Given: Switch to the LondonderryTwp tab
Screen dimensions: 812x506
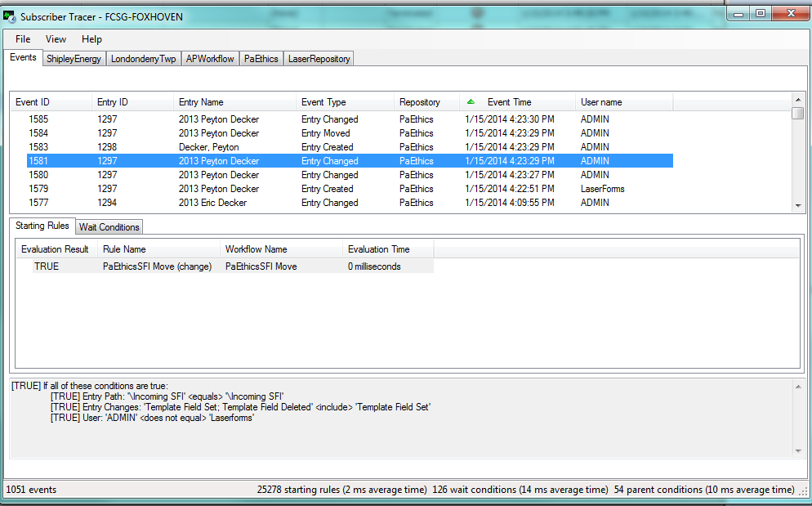Looking at the screenshot, I should click(x=143, y=59).
